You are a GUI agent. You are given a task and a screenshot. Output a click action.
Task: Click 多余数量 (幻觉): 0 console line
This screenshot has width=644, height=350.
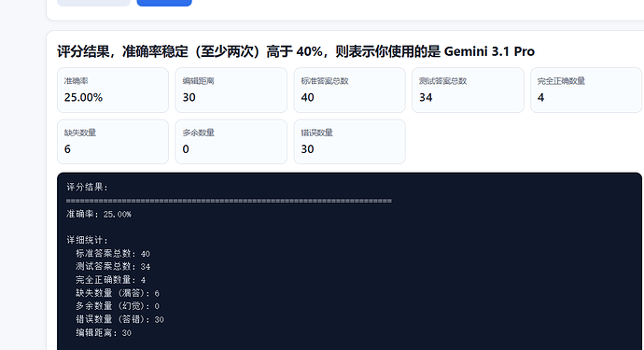(x=118, y=306)
